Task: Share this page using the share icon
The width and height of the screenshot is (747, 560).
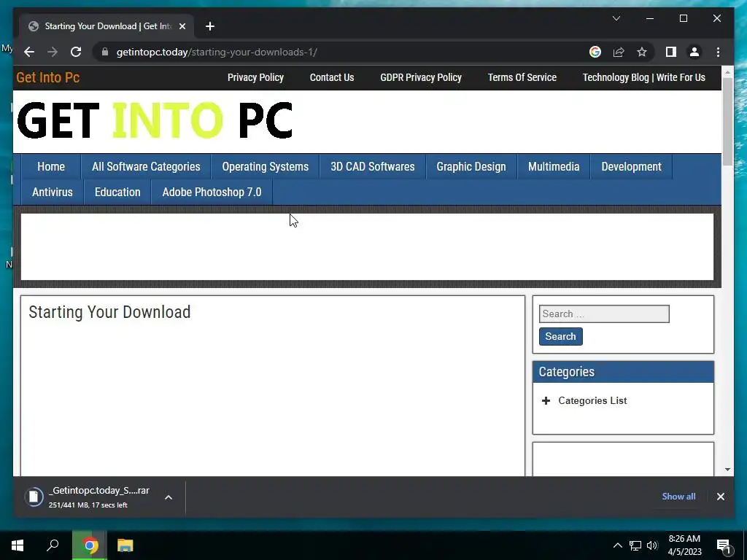Action: 619,52
